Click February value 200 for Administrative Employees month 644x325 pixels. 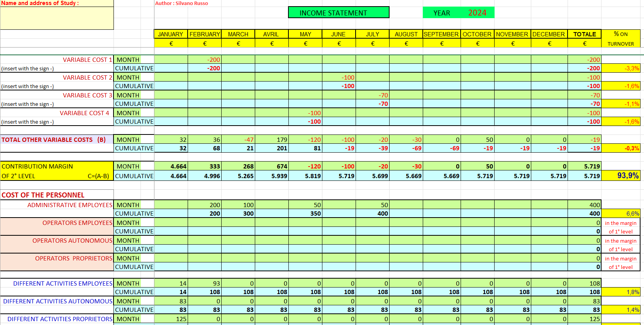coord(205,205)
